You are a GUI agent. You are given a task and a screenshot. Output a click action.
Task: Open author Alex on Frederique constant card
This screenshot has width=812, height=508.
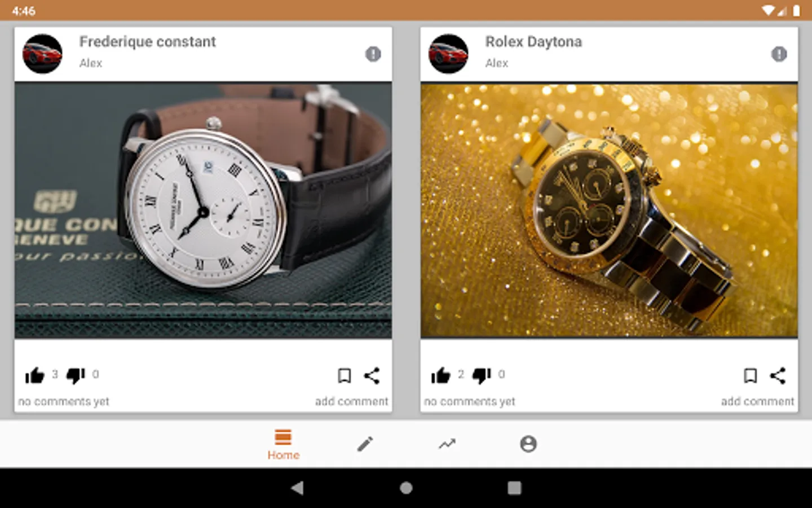pos(91,63)
